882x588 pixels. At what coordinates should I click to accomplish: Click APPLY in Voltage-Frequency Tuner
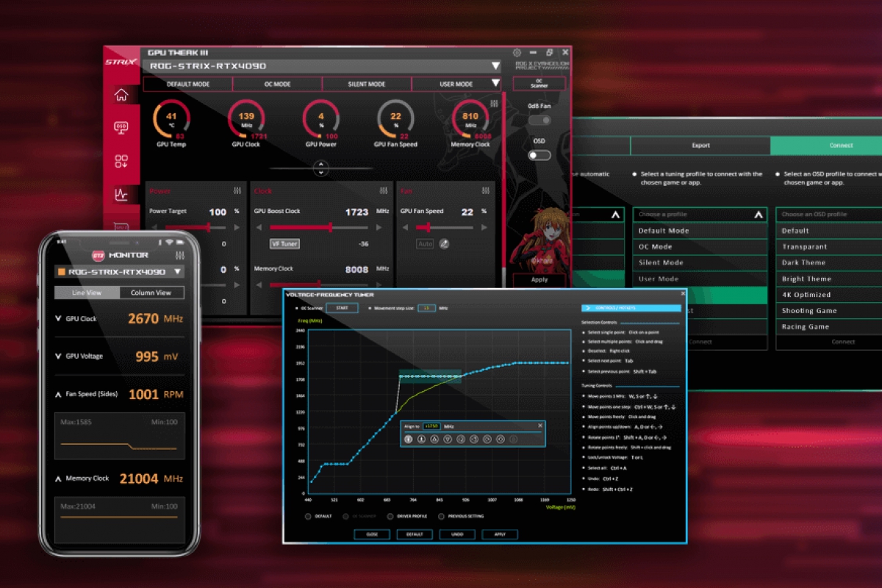click(500, 534)
